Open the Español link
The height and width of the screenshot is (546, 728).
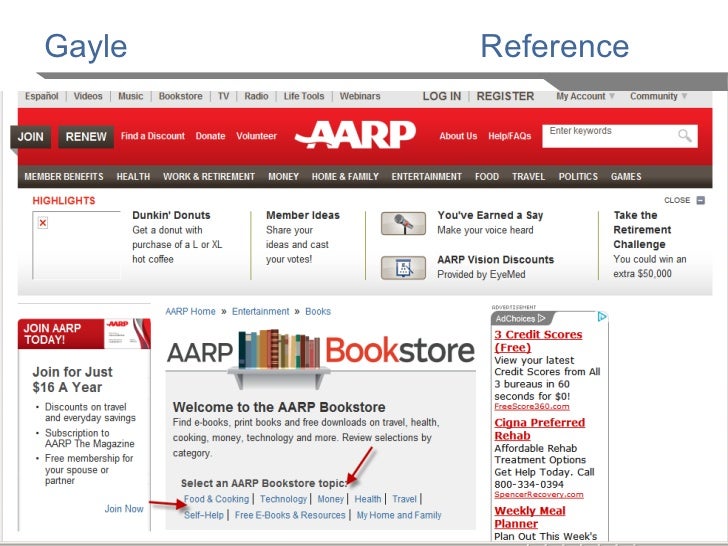tap(42, 96)
